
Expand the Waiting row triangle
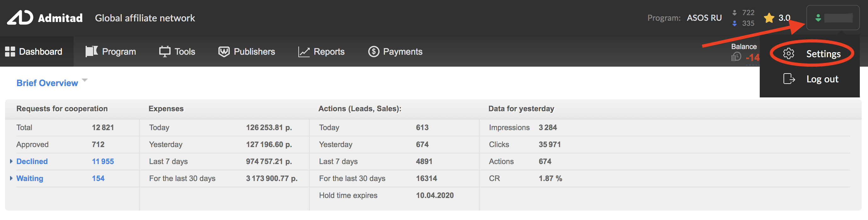(11, 178)
